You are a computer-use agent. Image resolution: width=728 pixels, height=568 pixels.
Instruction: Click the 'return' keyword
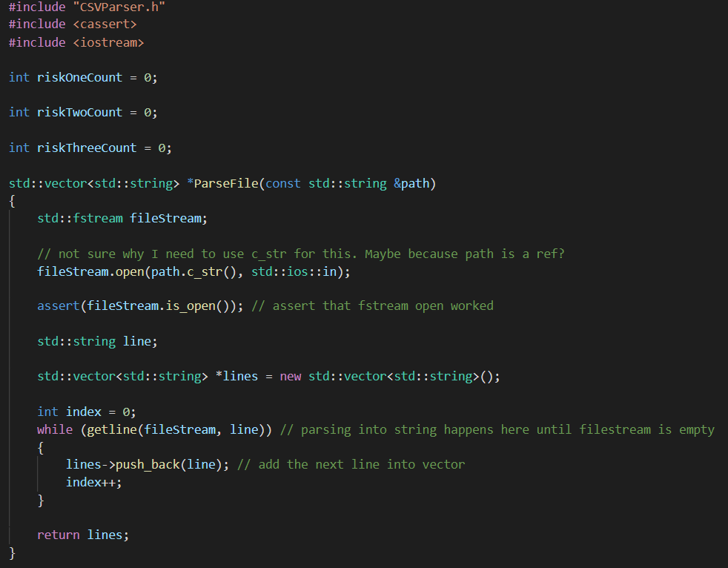59,535
